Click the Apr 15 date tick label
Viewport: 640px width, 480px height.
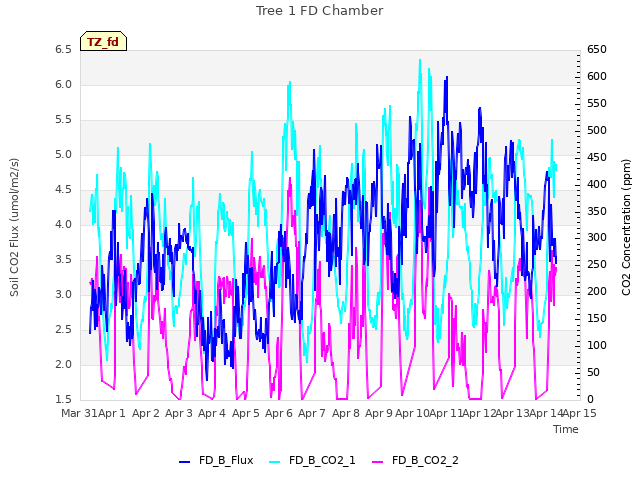tap(580, 413)
